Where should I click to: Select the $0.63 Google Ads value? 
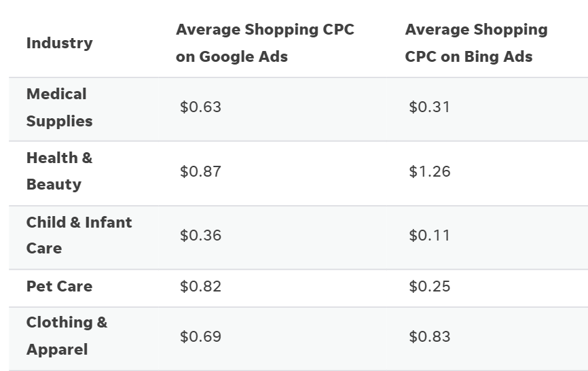tap(200, 107)
